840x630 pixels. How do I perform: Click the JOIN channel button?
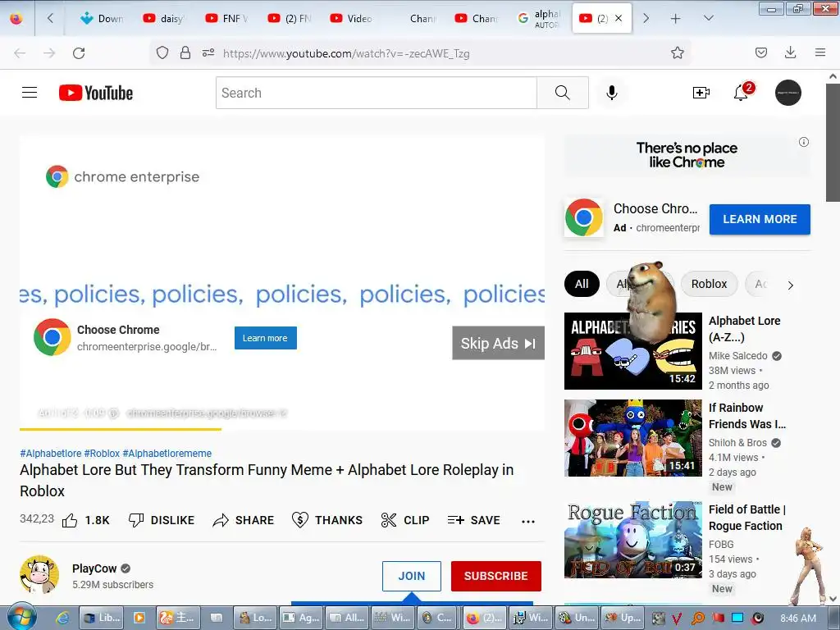coord(412,576)
